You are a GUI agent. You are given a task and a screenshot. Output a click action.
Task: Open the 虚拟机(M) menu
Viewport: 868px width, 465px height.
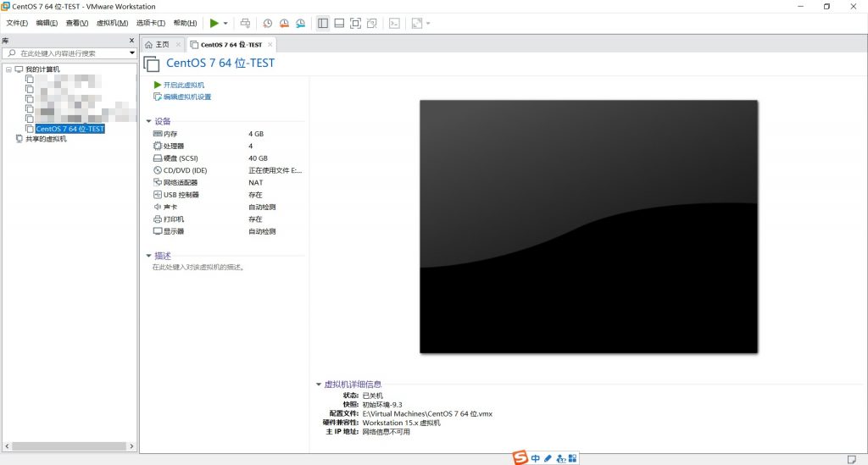[113, 23]
